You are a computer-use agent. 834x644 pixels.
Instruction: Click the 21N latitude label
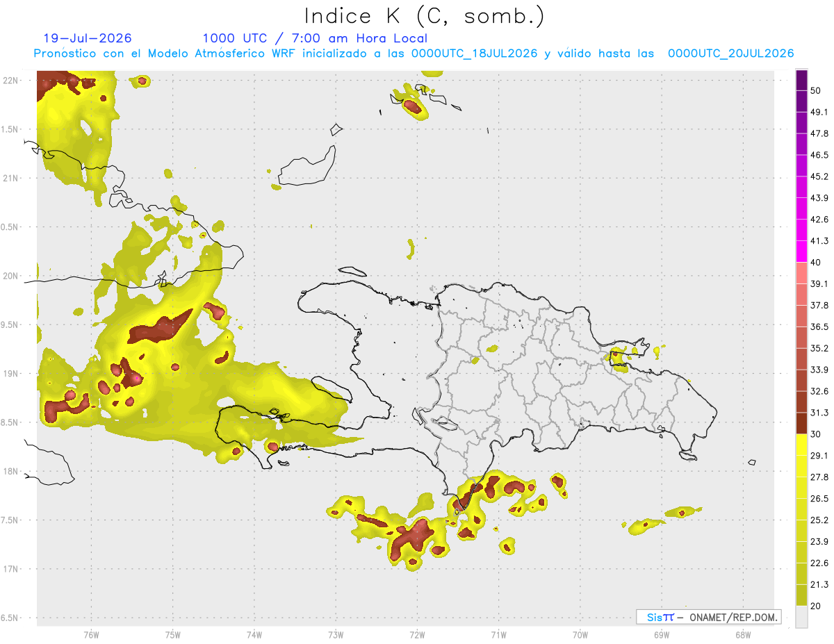[10, 178]
